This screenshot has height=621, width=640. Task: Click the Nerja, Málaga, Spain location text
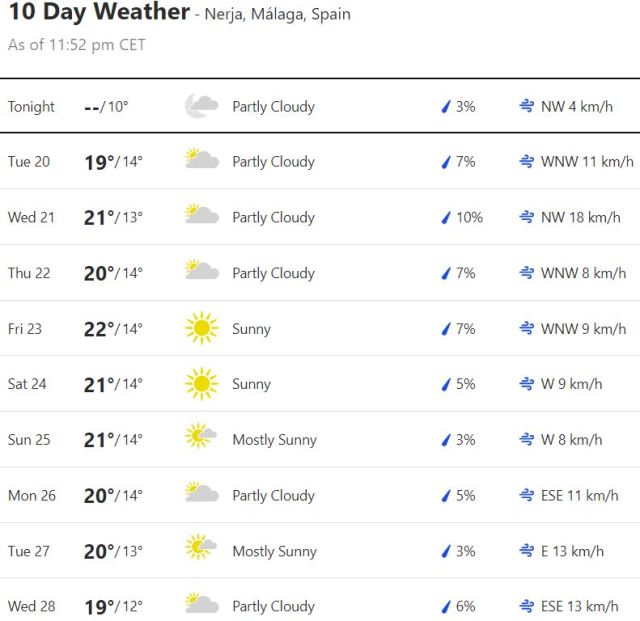tap(277, 15)
